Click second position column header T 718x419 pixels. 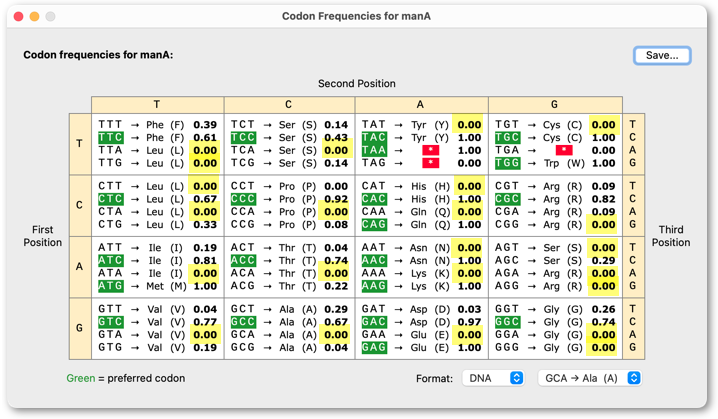tap(157, 104)
